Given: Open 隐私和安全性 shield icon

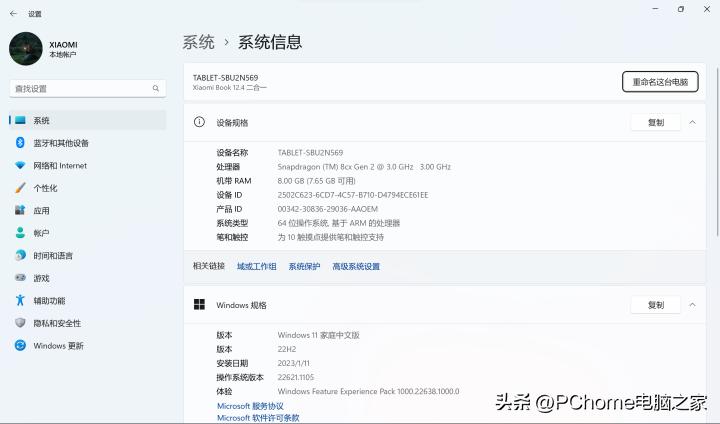Looking at the screenshot, I should coord(20,323).
